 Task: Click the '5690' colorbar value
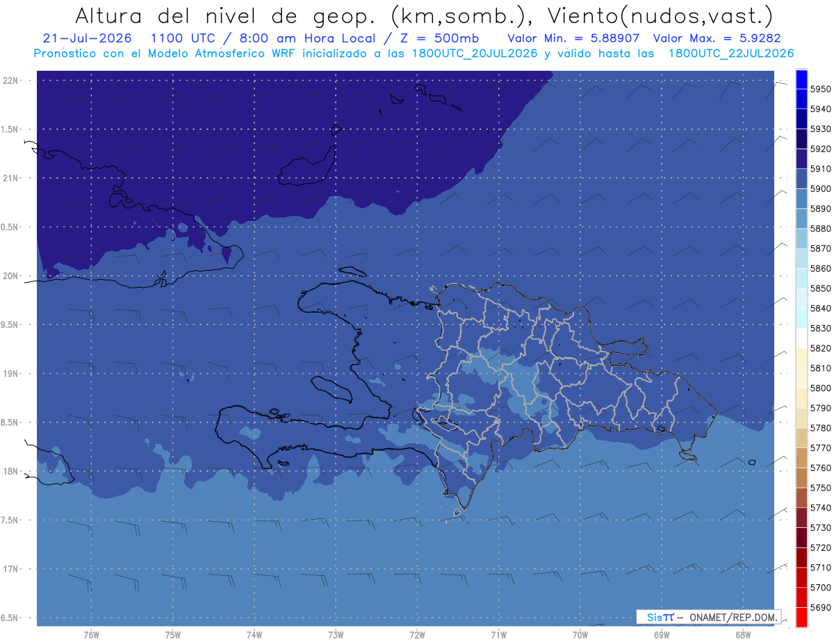[820, 607]
